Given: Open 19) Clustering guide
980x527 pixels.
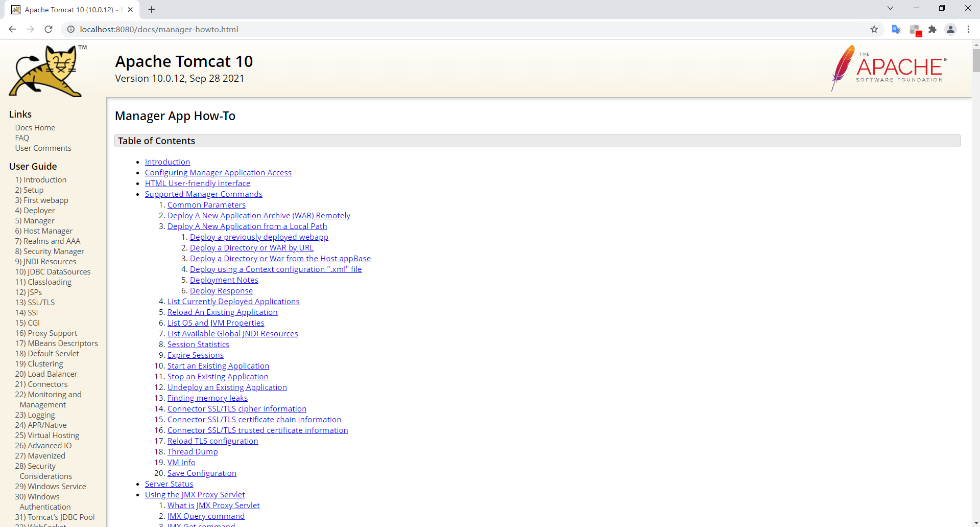Looking at the screenshot, I should pos(39,364).
